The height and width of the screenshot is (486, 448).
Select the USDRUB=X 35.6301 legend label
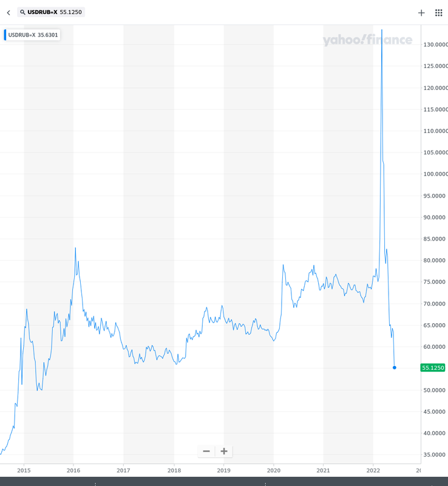[x=33, y=35]
